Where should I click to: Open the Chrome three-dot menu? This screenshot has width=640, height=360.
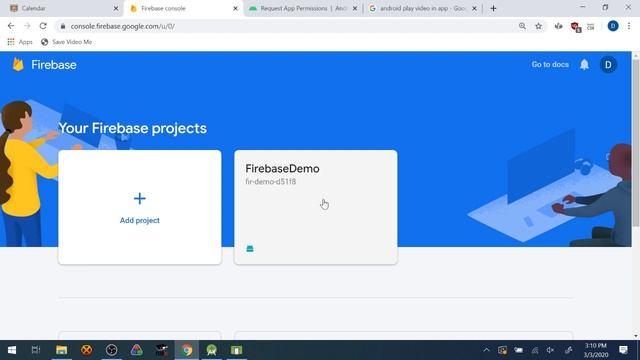(629, 26)
